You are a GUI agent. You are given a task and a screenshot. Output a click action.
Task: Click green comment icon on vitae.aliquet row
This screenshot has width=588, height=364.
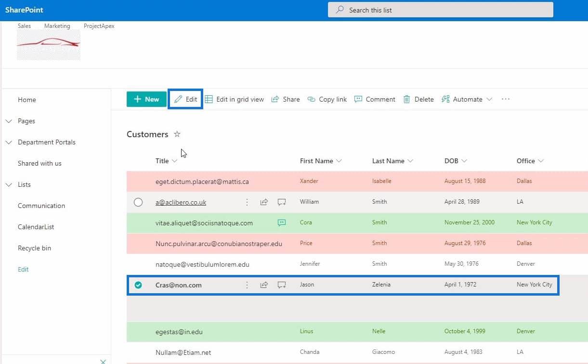tap(282, 223)
